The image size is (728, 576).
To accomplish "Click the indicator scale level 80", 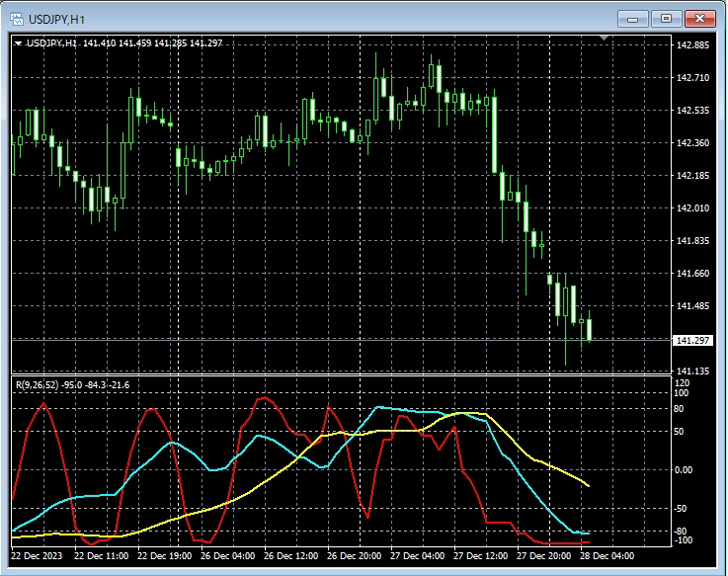I will pyautogui.click(x=681, y=407).
